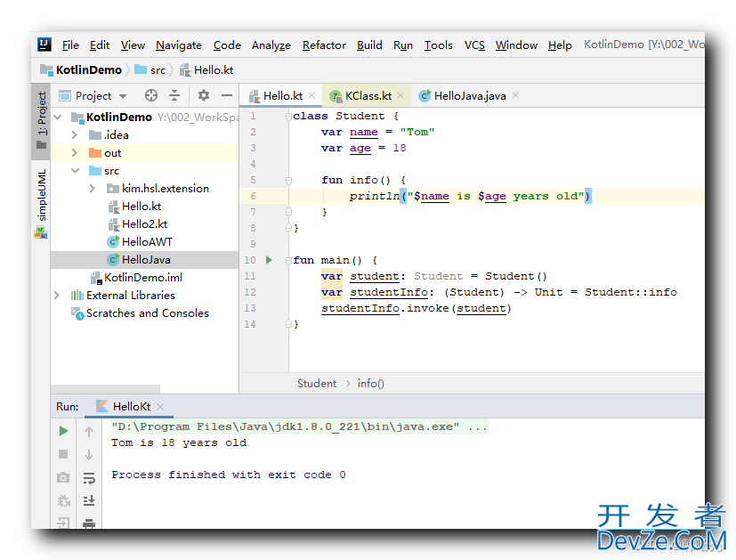Click the print icon in Run panel
The width and height of the screenshot is (736, 560).
89,523
